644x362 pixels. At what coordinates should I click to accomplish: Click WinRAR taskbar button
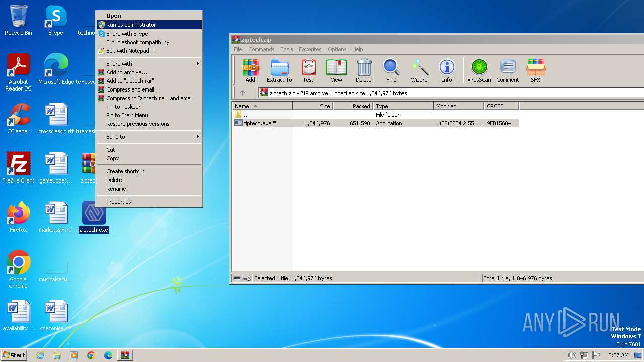click(125, 355)
